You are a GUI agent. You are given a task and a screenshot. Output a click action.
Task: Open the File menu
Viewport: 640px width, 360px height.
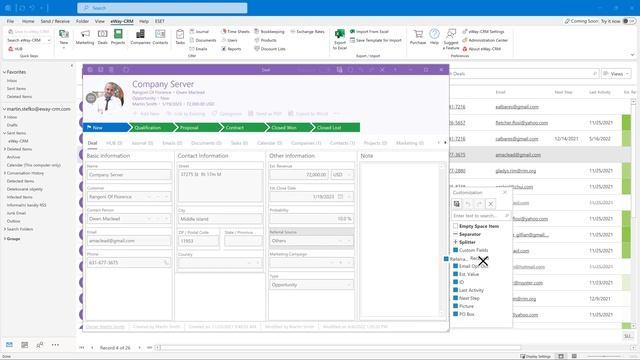[x=10, y=21]
